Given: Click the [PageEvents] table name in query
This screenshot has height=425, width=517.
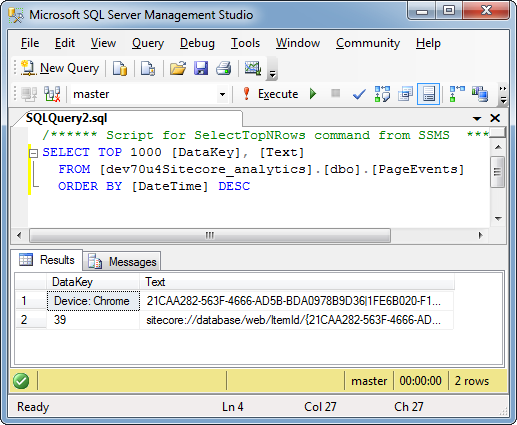Looking at the screenshot, I should (417, 170).
